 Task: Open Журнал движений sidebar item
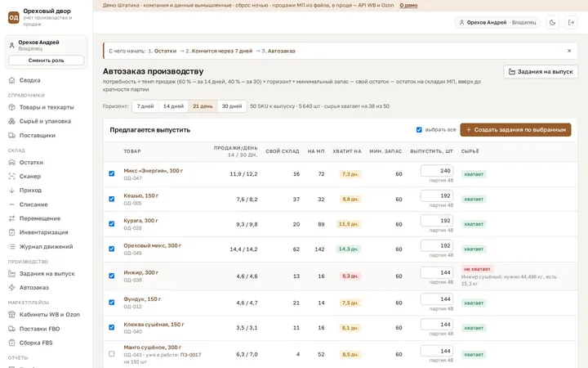pos(46,247)
